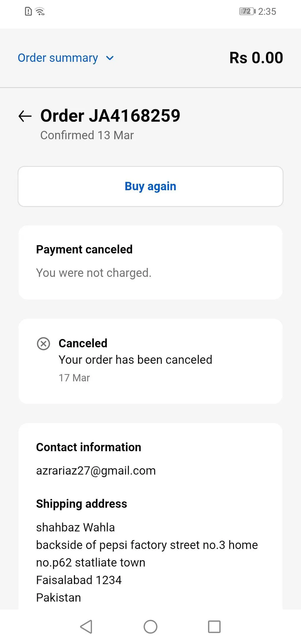Expand the Order summary chevron

pos(110,58)
